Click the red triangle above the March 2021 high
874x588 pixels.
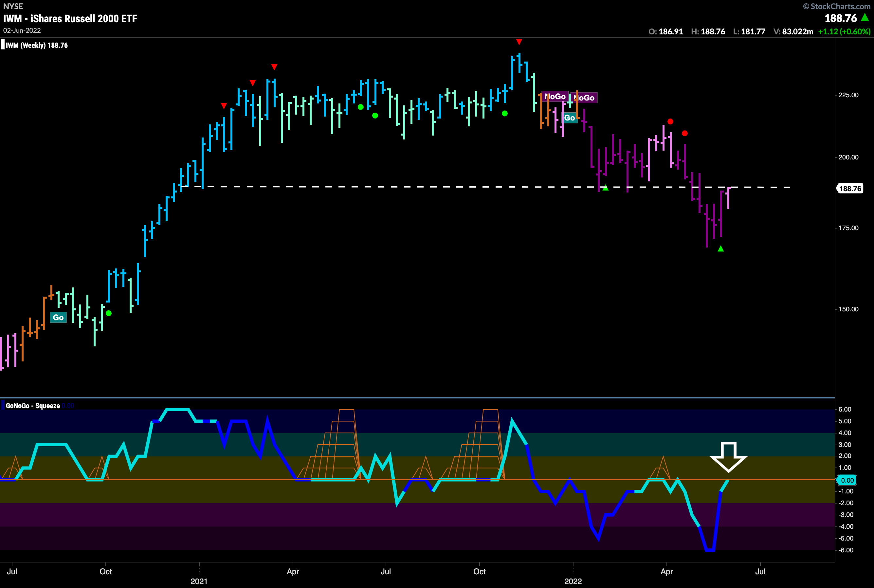pyautogui.click(x=274, y=67)
